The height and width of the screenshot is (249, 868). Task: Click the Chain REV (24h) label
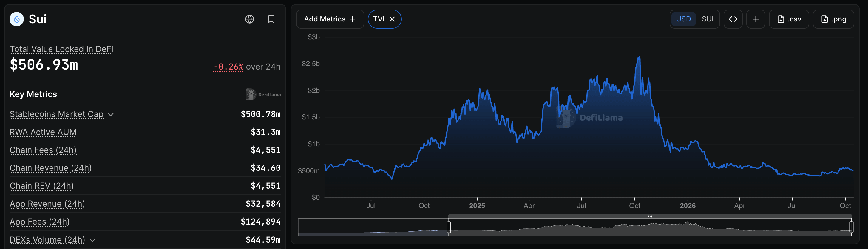click(41, 186)
